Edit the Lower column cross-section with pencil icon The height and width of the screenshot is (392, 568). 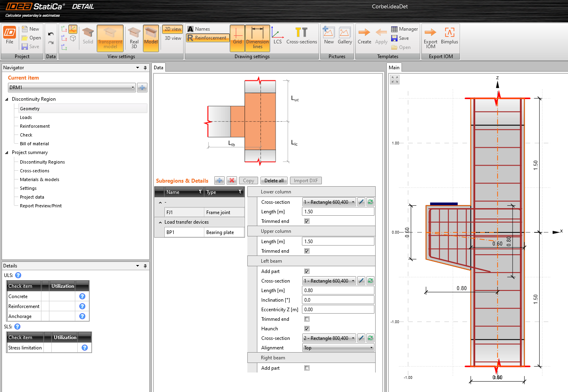click(361, 202)
